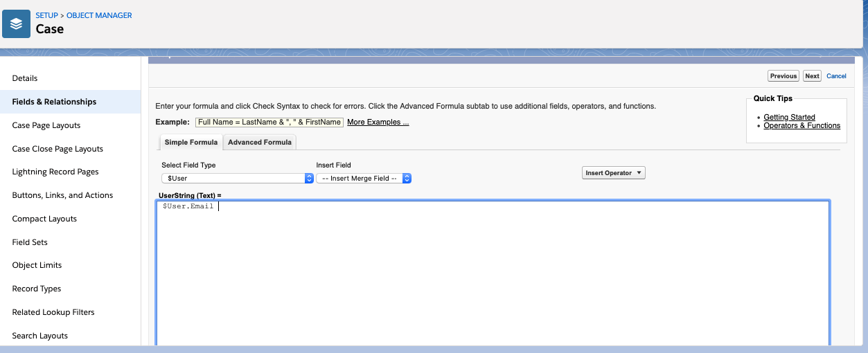Switch to the Advanced Formula tab
This screenshot has width=868, height=353.
(x=260, y=143)
